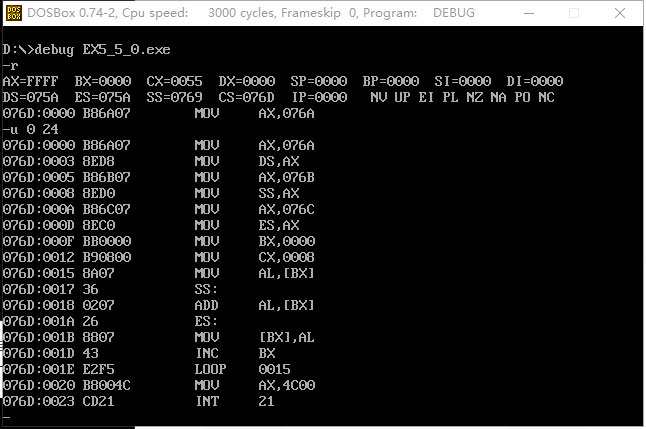Click the instruction MOV [BX],AL
This screenshot has height=429, width=646.
(254, 338)
